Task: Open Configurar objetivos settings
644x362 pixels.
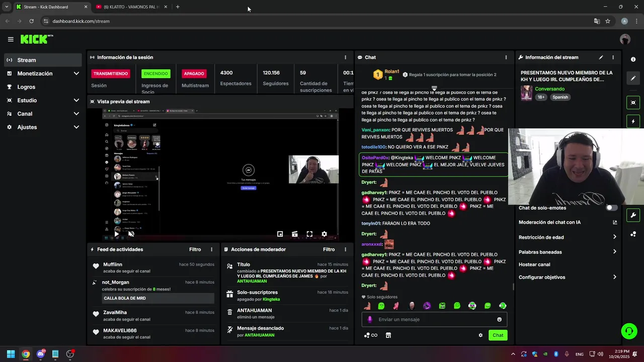Action: coord(568,277)
